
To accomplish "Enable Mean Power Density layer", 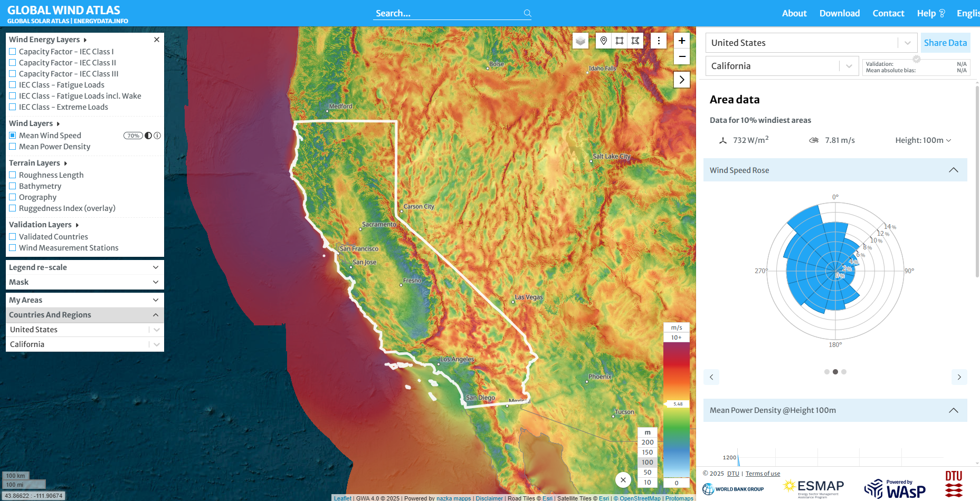I will (x=13, y=147).
